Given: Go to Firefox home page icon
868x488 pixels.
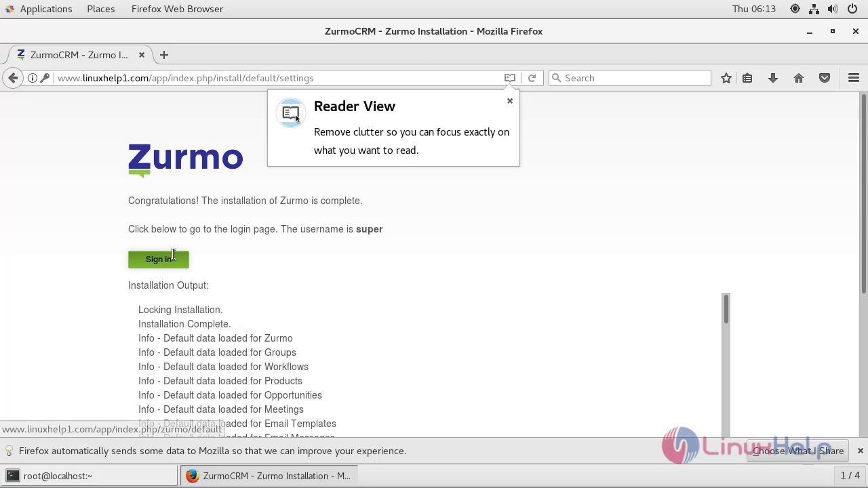Looking at the screenshot, I should point(799,78).
